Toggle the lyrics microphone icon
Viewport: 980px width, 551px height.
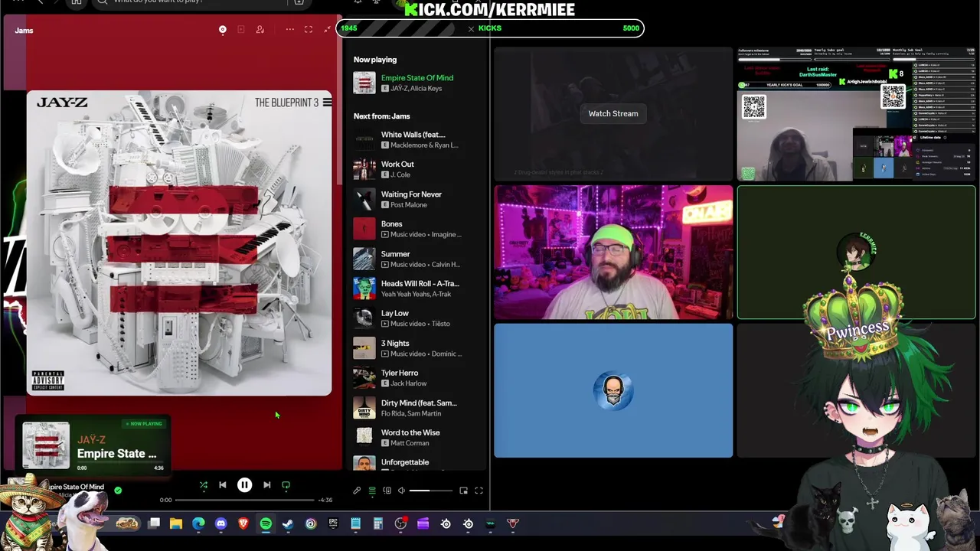point(357,491)
